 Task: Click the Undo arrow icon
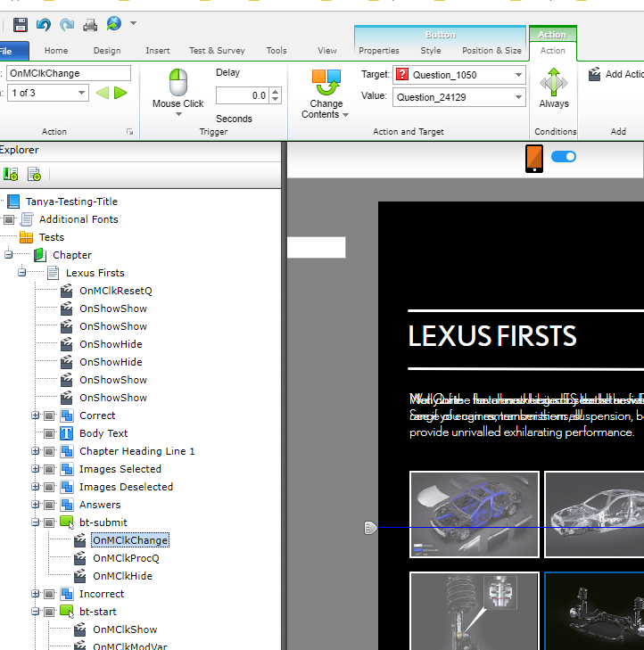(x=43, y=24)
